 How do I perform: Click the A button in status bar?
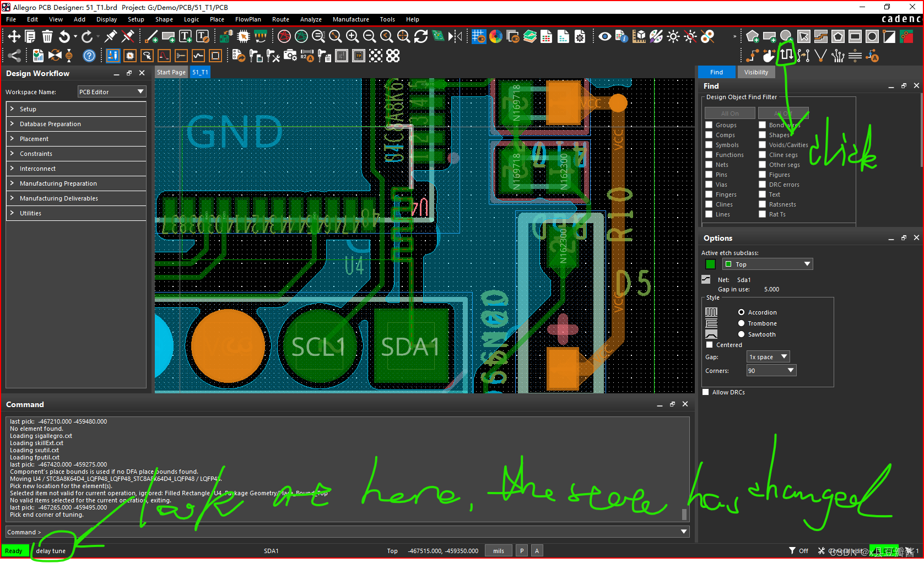pyautogui.click(x=537, y=551)
